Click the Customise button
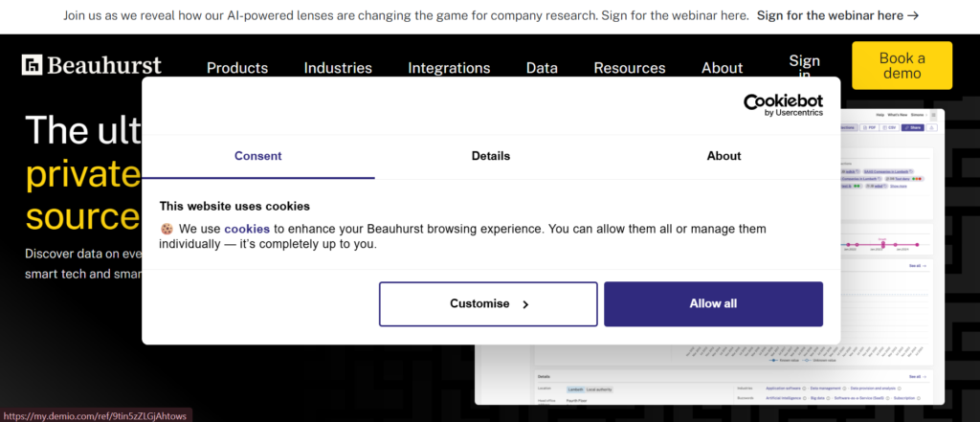 click(x=488, y=304)
